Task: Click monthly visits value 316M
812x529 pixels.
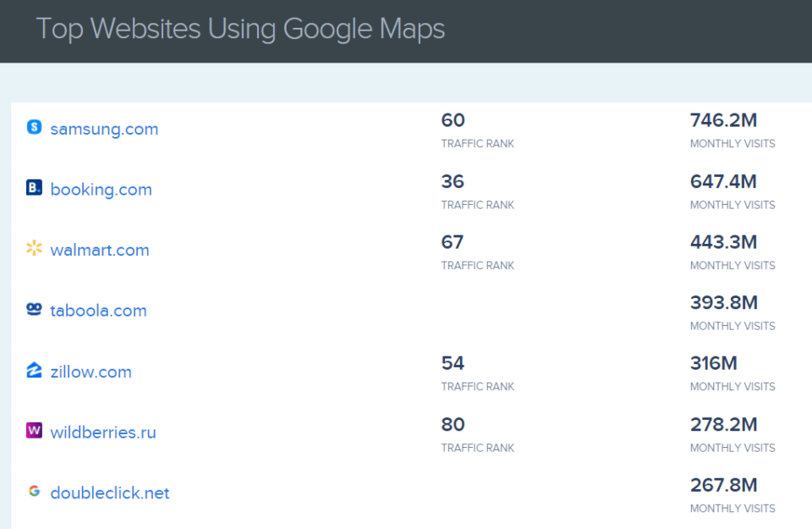Action: point(714,363)
